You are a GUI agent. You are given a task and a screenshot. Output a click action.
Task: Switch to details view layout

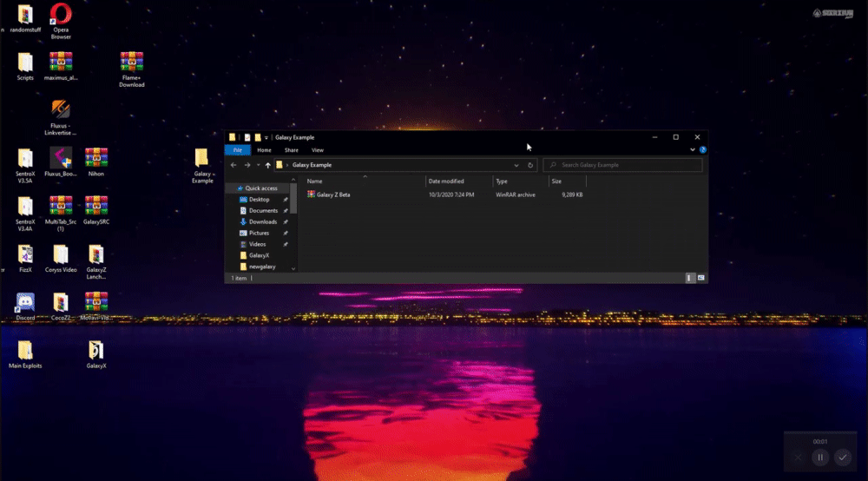(689, 278)
